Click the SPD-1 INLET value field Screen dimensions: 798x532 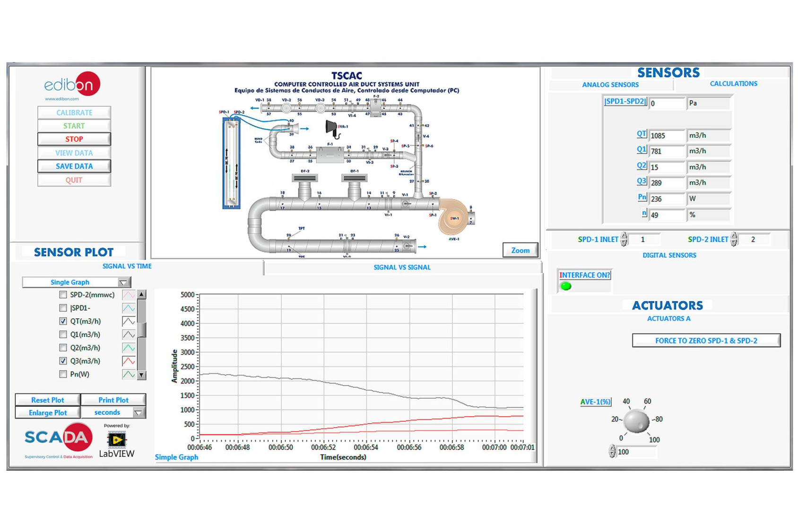(x=645, y=239)
